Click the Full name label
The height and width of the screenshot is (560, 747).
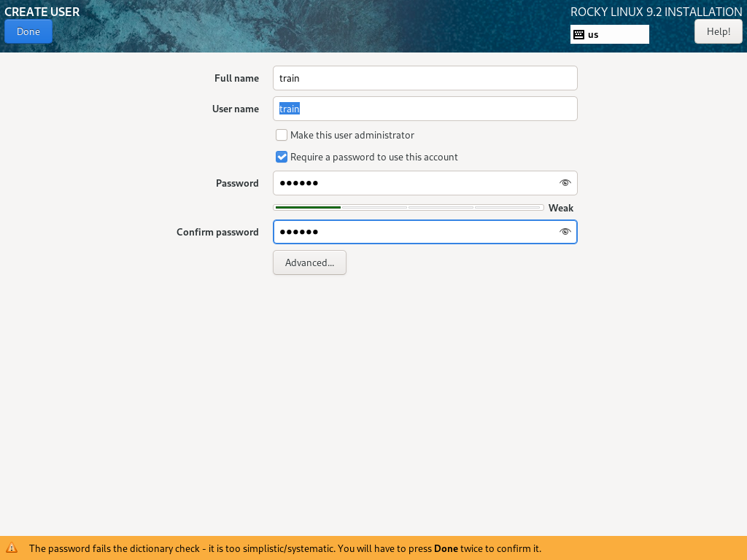pos(237,78)
